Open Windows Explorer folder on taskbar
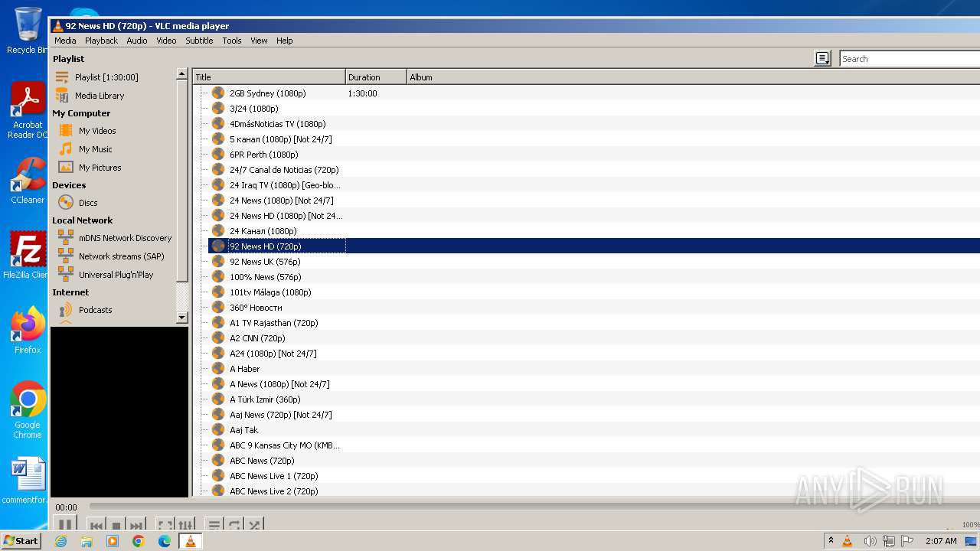 tap(87, 541)
